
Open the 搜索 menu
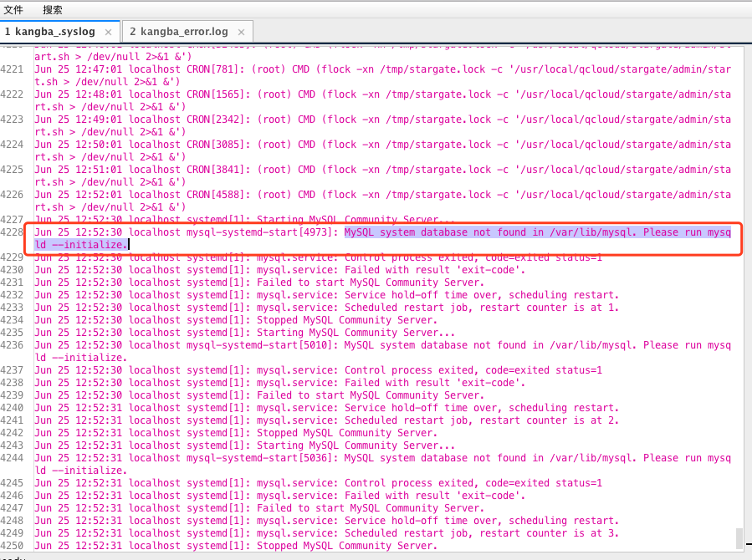coord(52,9)
